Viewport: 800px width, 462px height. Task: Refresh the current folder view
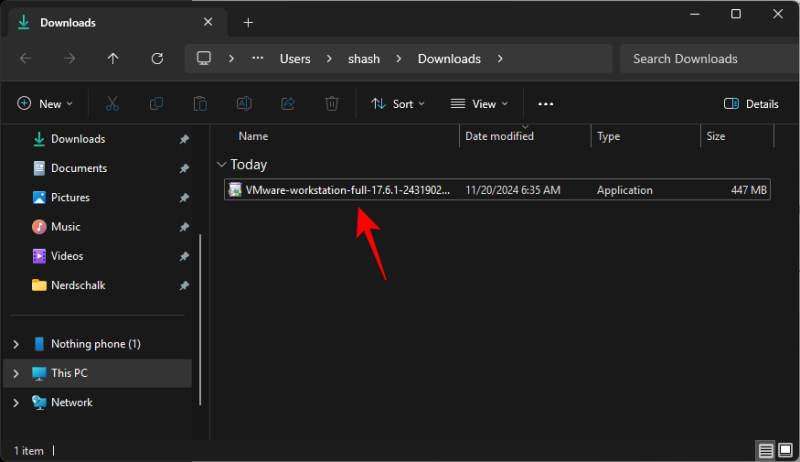point(157,59)
